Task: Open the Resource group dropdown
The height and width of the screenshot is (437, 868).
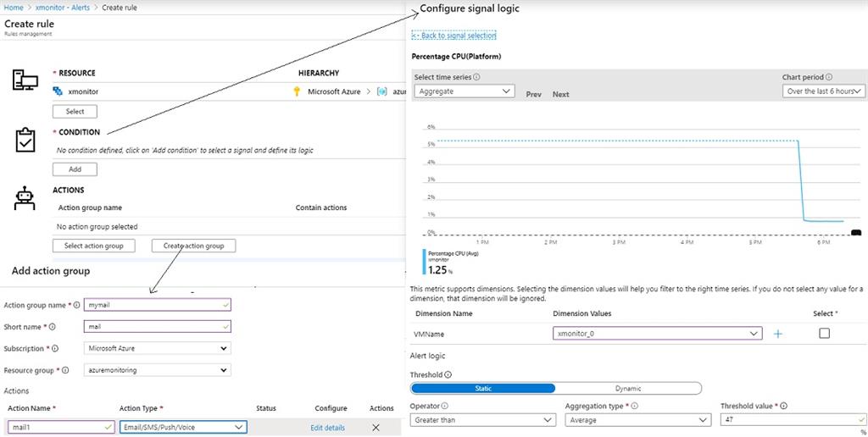Action: (157, 369)
